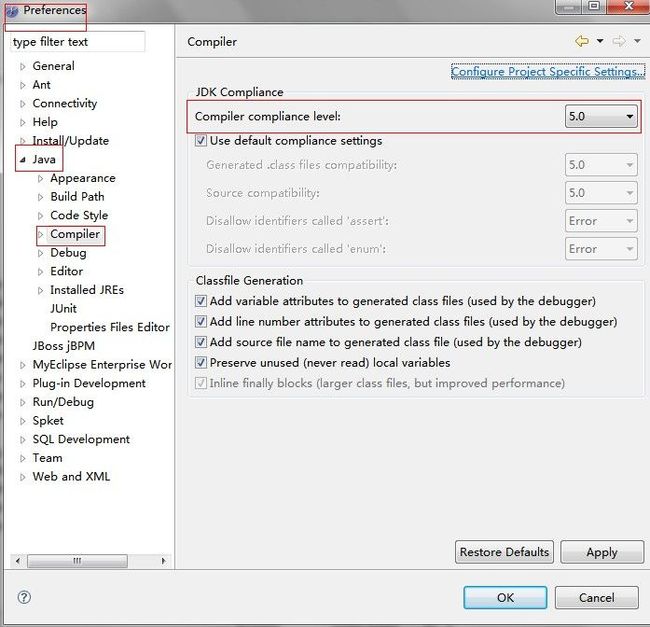Click the tree horizontal scrollbar thumb
The image size is (650, 627).
click(x=77, y=561)
